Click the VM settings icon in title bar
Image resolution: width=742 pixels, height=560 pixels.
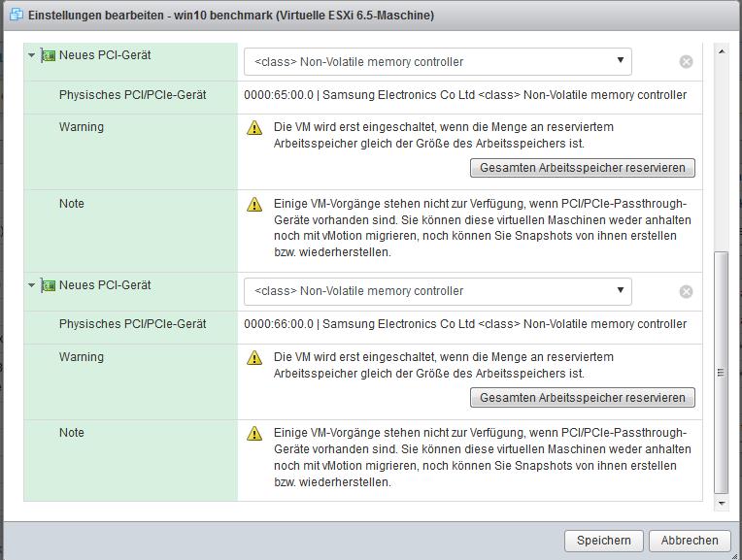(16, 16)
